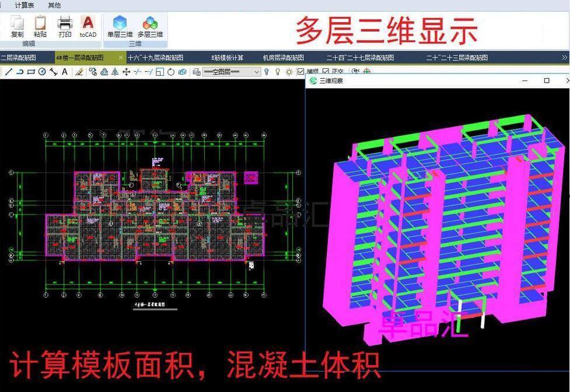Switch to 十六~十九层梁配筋图 tab

click(x=155, y=58)
